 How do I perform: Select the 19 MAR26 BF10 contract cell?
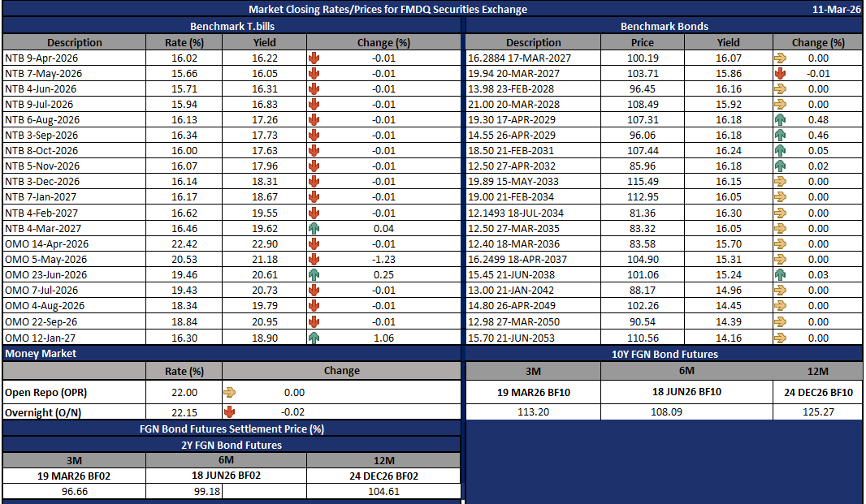533,393
